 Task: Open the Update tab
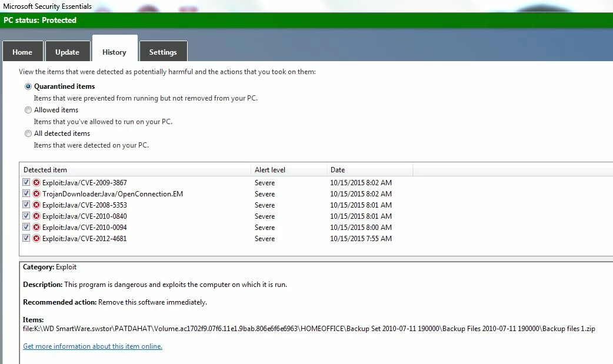click(68, 51)
